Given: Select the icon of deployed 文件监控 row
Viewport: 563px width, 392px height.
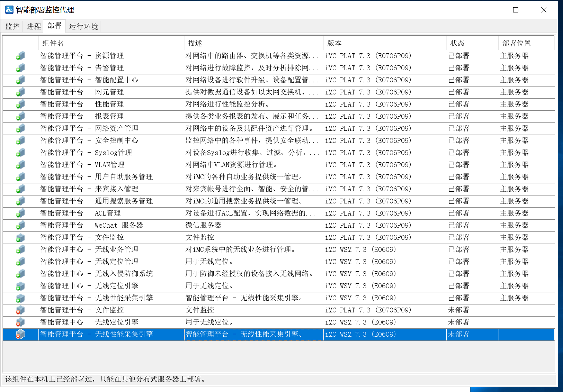Looking at the screenshot, I should tap(20, 237).
